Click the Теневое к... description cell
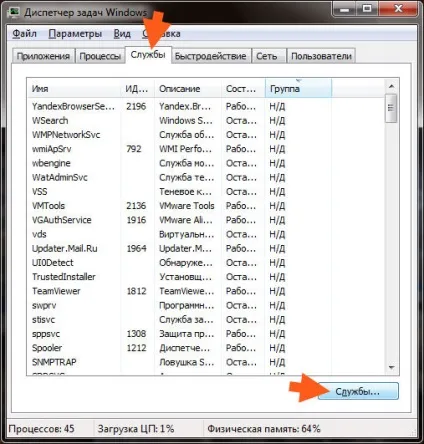The height and width of the screenshot is (444, 424). (x=185, y=192)
